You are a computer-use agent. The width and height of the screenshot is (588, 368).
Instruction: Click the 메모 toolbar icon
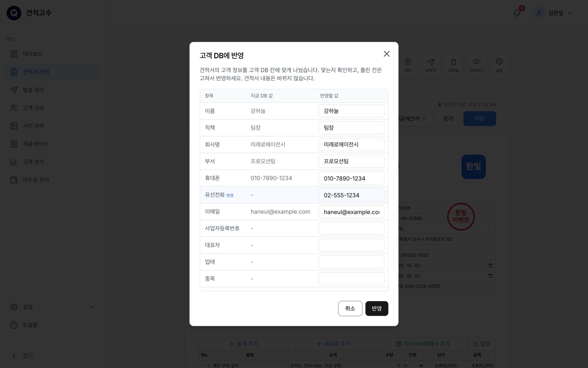[408, 65]
